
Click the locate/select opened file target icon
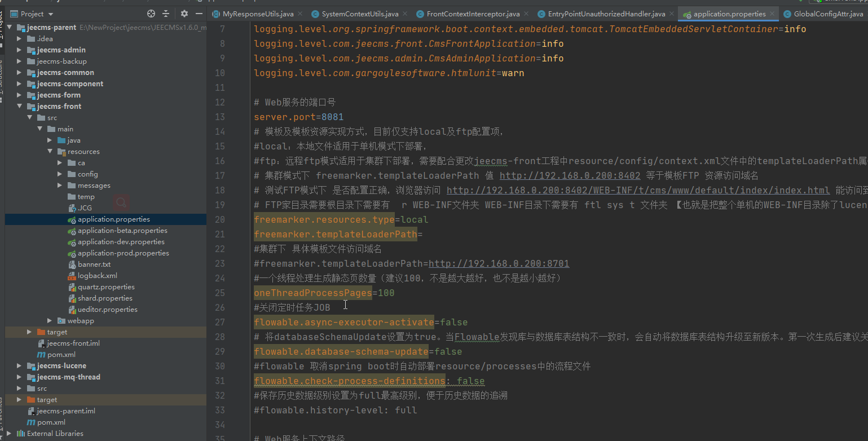pyautogui.click(x=151, y=14)
